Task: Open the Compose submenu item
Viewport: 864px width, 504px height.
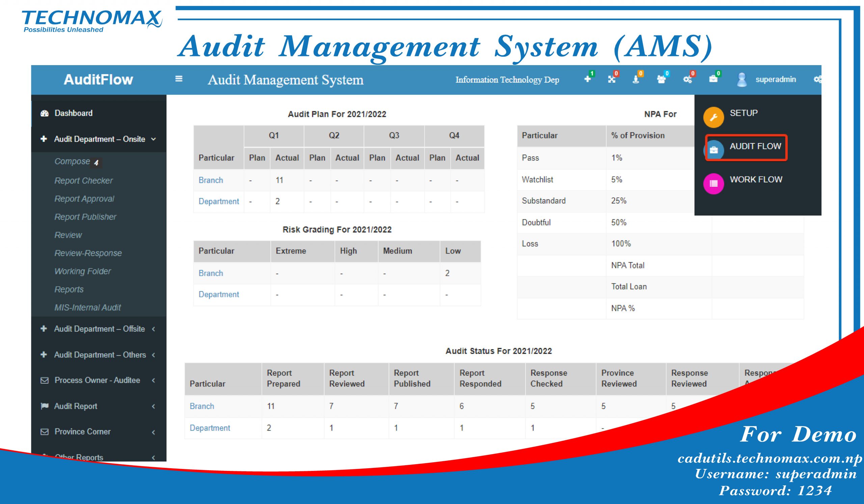Action: coord(72,161)
